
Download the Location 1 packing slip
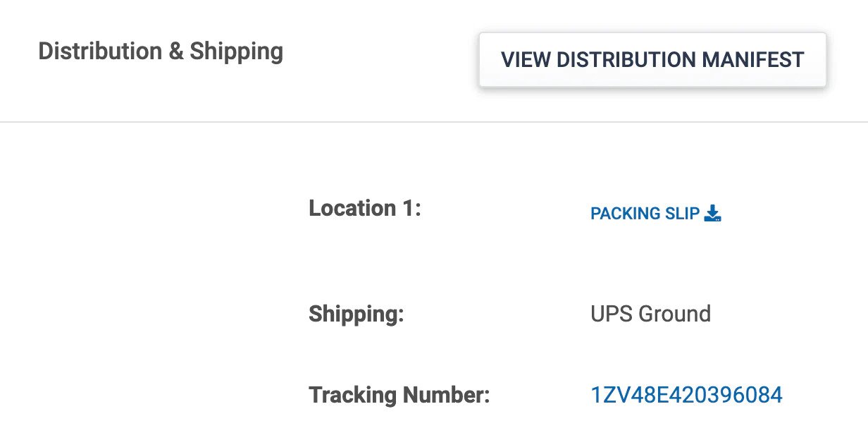pos(656,214)
